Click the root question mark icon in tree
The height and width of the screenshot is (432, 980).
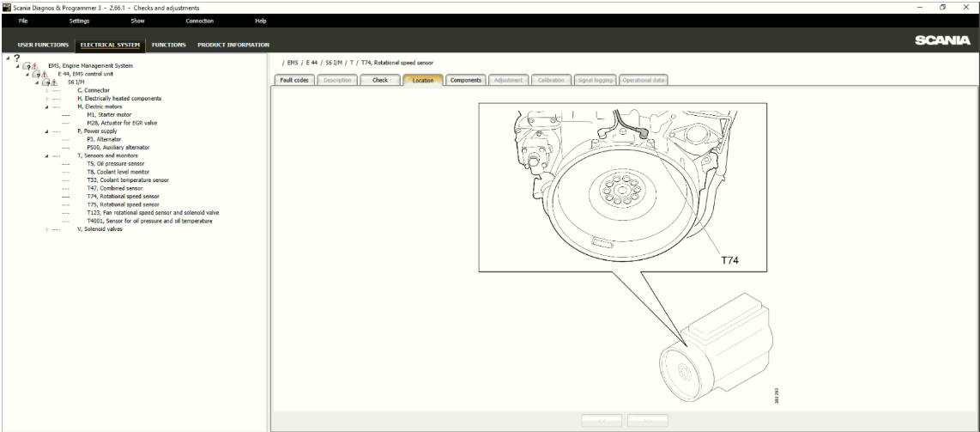click(x=17, y=58)
